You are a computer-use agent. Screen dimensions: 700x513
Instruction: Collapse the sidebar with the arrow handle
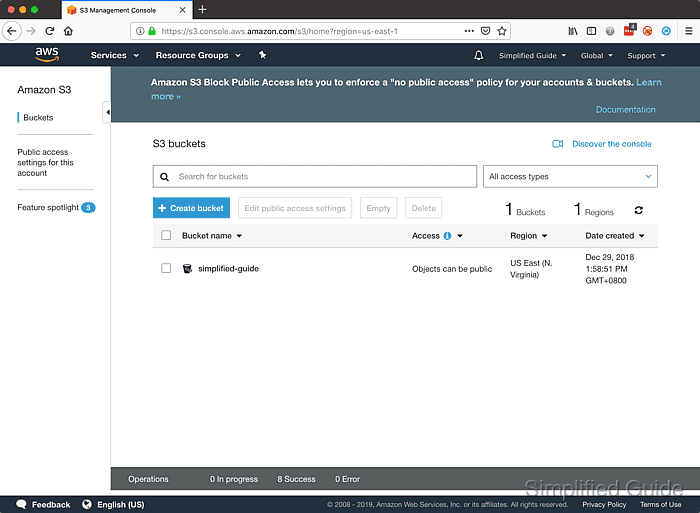click(107, 112)
